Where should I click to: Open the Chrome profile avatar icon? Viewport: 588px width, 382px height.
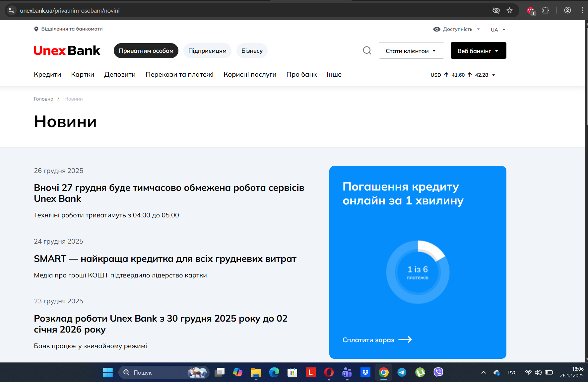(567, 10)
